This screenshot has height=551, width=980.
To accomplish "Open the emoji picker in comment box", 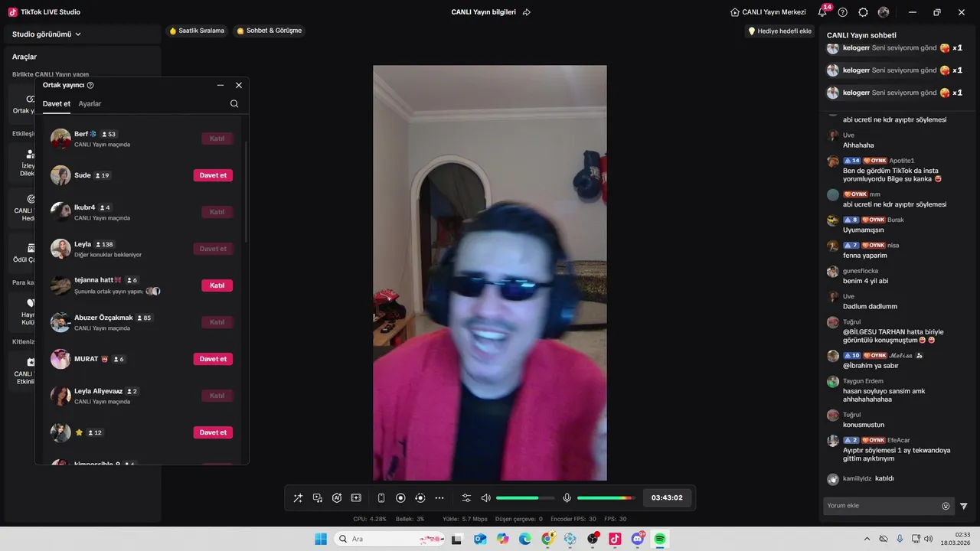I will [x=946, y=506].
